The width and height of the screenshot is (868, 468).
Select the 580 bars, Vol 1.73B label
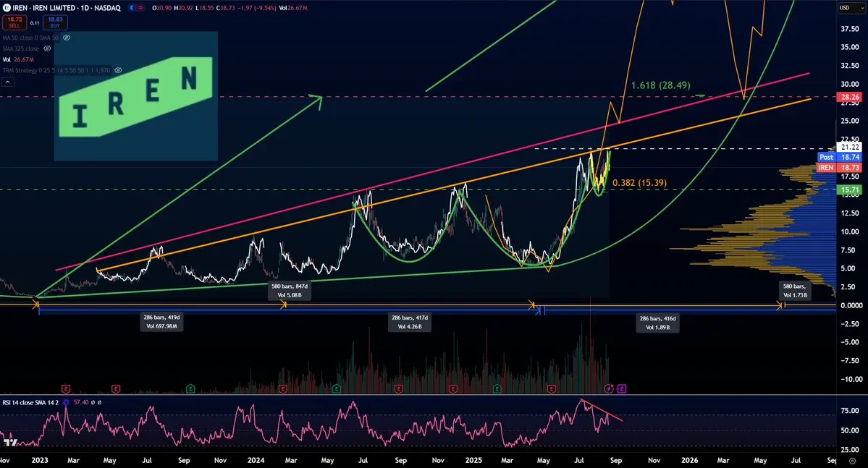pos(795,291)
